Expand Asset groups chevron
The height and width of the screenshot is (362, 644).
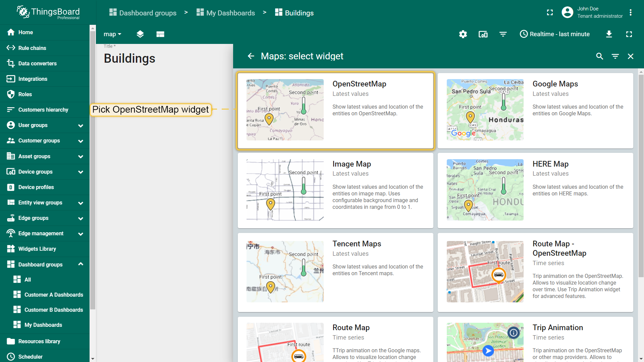point(80,157)
